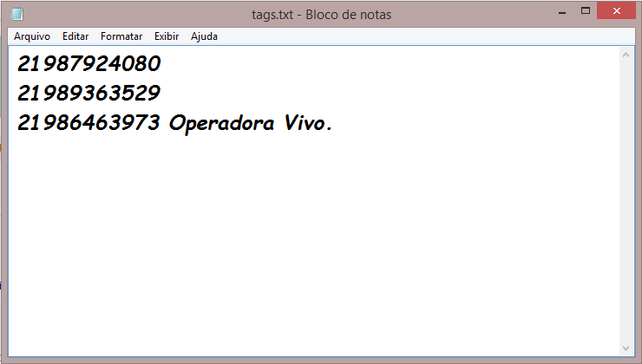Open the Formatar menu
This screenshot has height=364, width=642.
[121, 36]
